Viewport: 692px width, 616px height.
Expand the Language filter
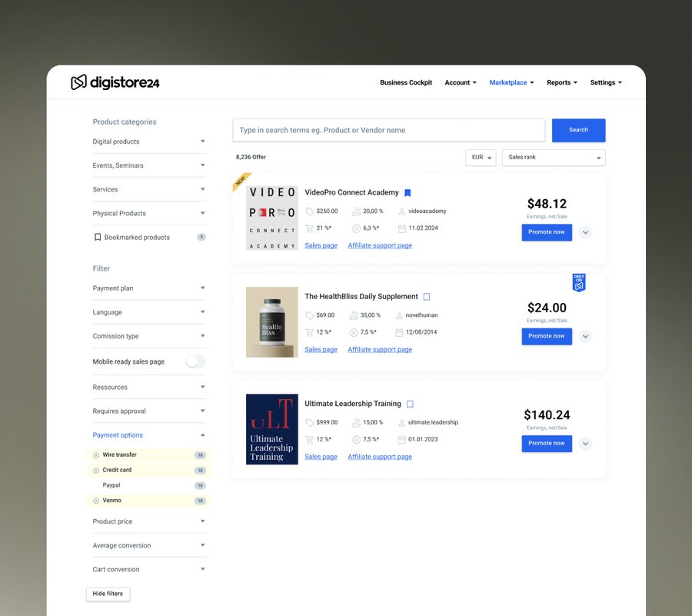pyautogui.click(x=149, y=312)
